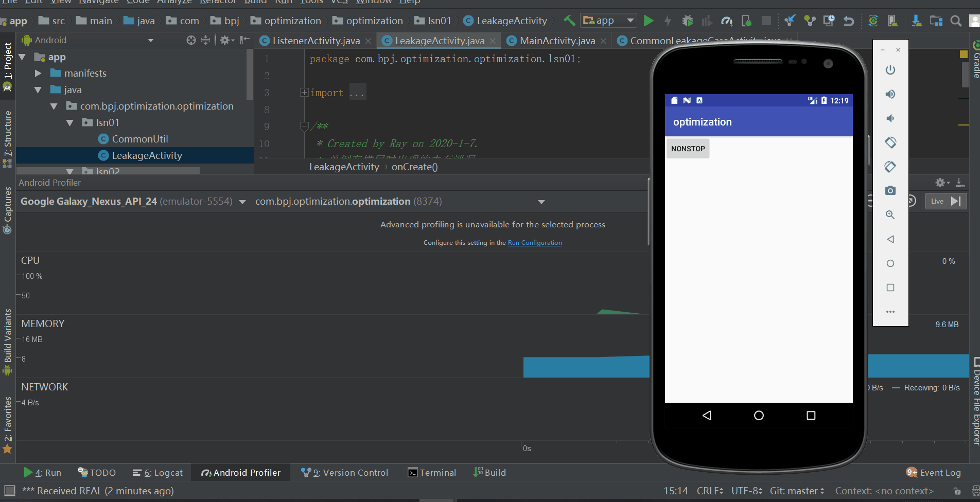The width and height of the screenshot is (980, 502).
Task: Click emulator sidebar Overview square icon
Action: (890, 288)
